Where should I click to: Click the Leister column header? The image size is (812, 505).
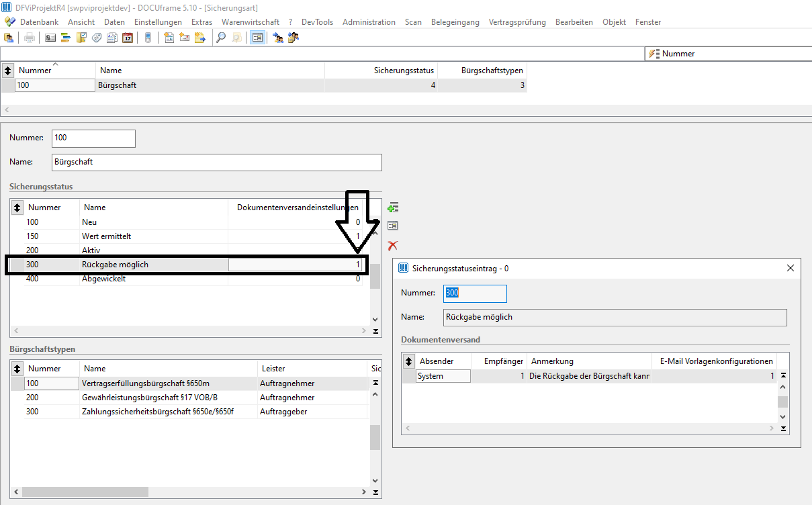[x=312, y=369]
